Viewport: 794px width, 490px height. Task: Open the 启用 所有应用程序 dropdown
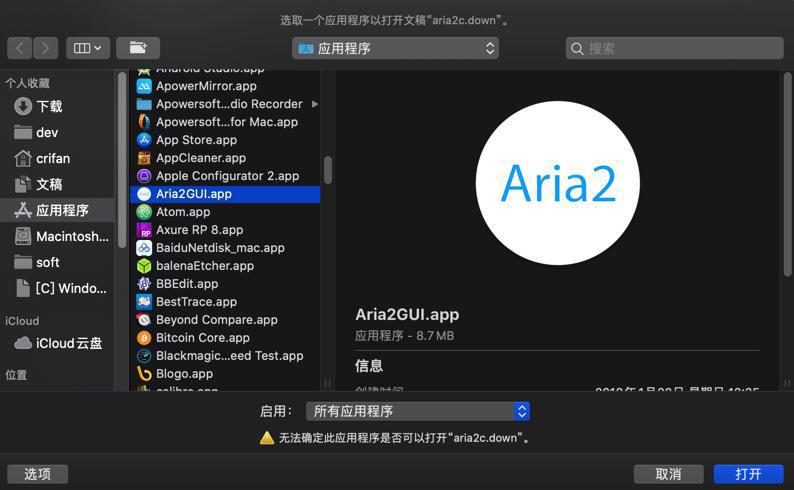point(418,411)
